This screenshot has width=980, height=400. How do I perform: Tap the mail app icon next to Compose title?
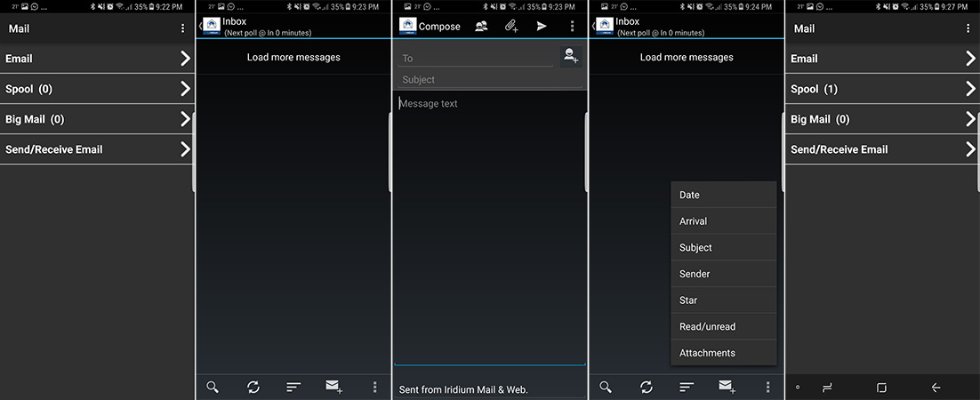coord(407,27)
